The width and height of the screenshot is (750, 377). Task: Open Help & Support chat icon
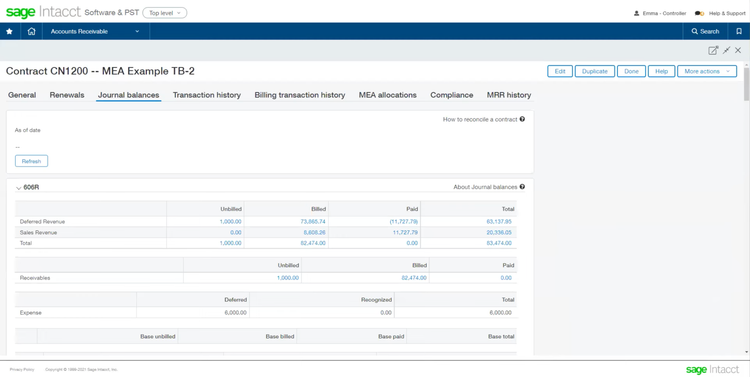pyautogui.click(x=699, y=13)
